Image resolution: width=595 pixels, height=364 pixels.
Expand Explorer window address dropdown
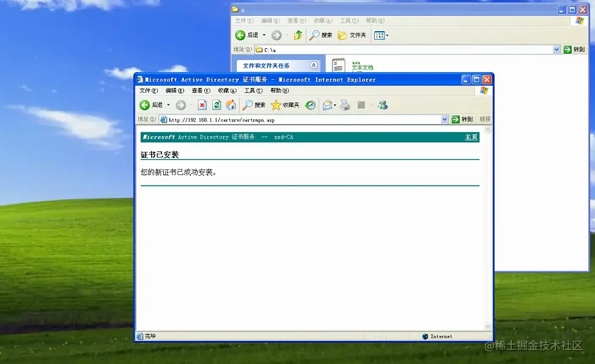pyautogui.click(x=556, y=49)
